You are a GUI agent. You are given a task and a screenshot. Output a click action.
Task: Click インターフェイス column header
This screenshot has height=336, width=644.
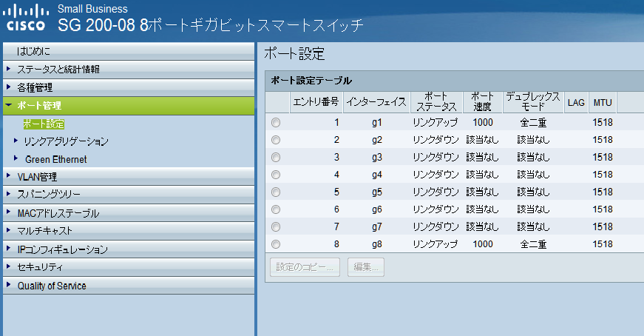pos(376,102)
